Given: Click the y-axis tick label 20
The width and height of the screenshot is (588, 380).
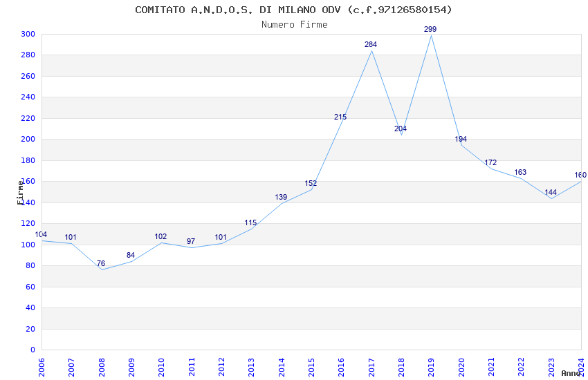Looking at the screenshot, I should tap(30, 329).
